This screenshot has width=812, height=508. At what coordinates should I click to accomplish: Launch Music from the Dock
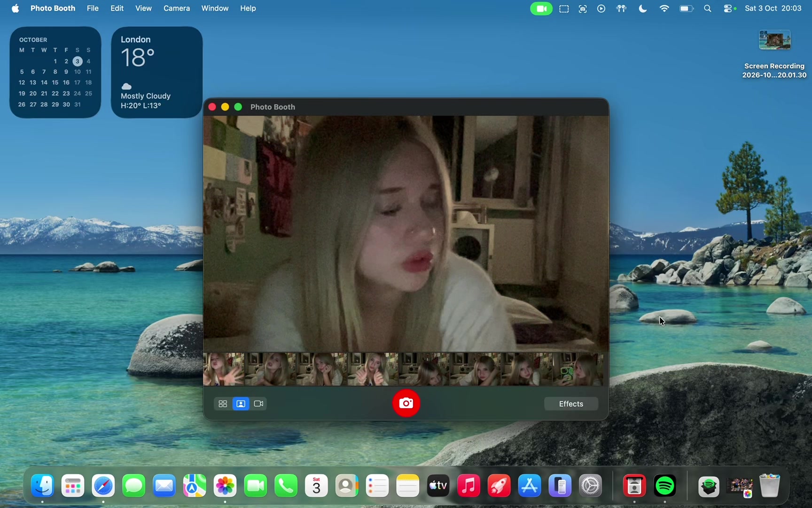pos(468,485)
